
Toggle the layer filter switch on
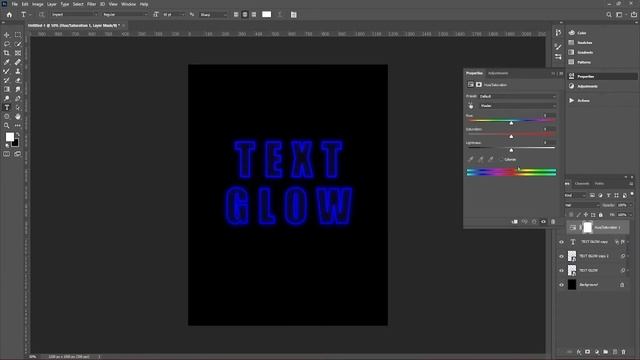tap(632, 194)
